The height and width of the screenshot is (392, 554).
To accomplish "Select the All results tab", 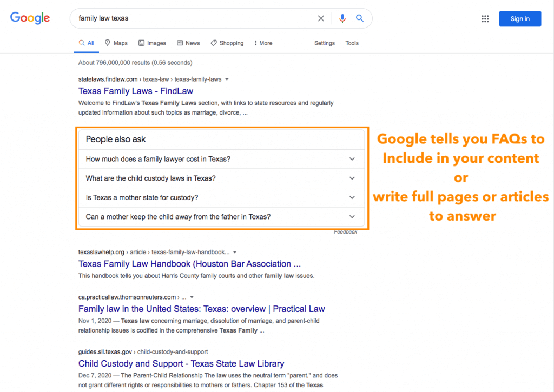I will click(x=87, y=43).
